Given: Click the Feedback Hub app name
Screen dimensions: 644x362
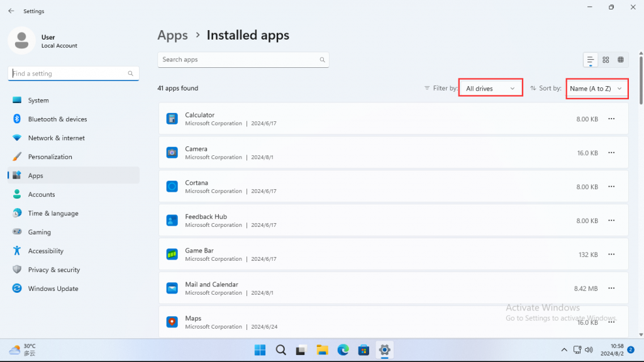Looking at the screenshot, I should pyautogui.click(x=206, y=217).
